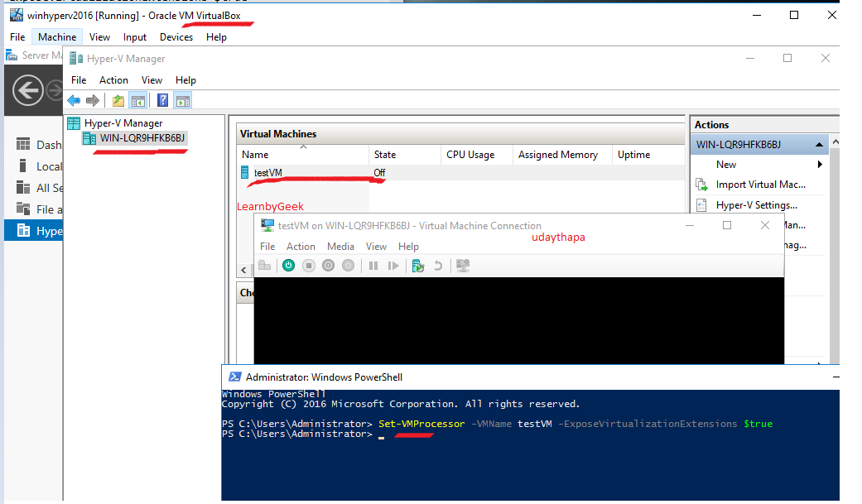Screen dimensions: 862x504
Task: Click the green Start power button for testVM
Action: coord(288,265)
